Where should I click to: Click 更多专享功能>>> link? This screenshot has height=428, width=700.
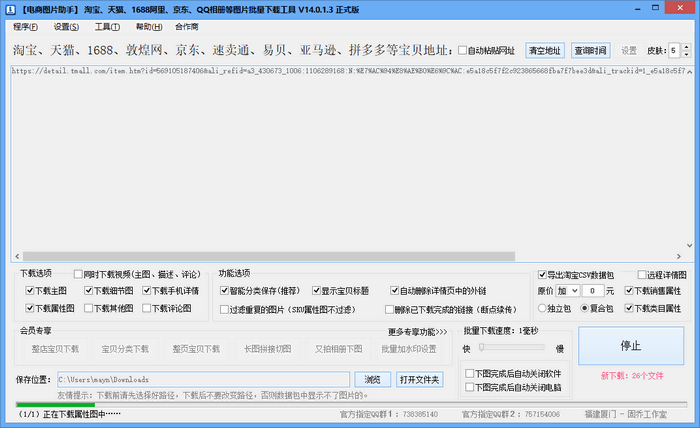click(x=417, y=332)
